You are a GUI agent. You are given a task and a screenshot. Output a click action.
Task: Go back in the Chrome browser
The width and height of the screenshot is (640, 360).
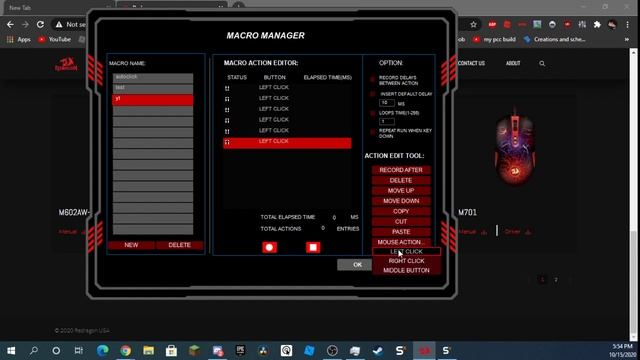coord(10,24)
